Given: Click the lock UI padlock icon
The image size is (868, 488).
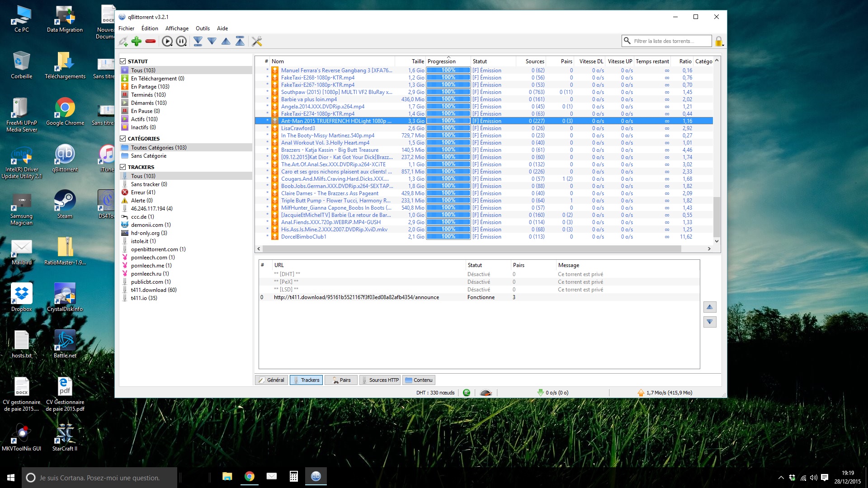Looking at the screenshot, I should 718,42.
